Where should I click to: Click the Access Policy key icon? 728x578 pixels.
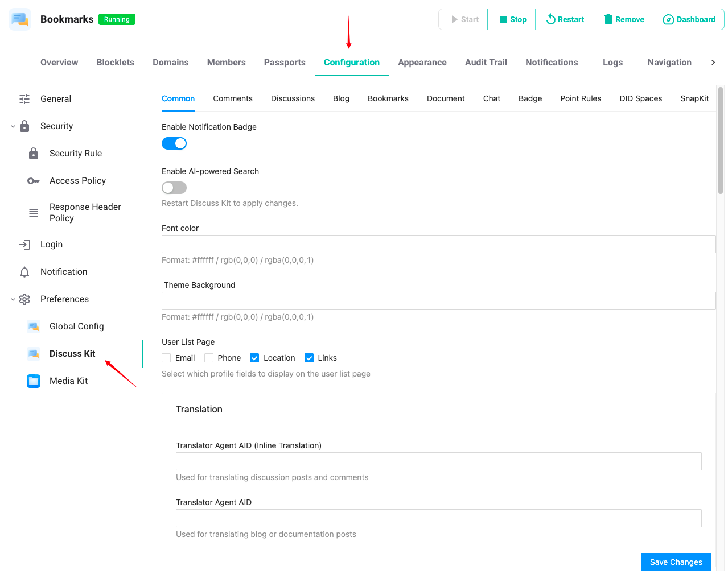point(34,181)
